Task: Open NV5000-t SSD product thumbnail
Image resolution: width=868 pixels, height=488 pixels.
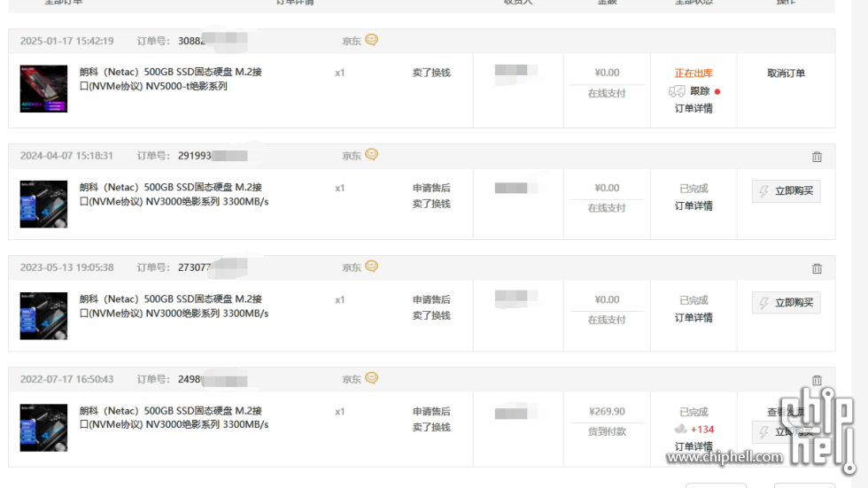Action: point(43,89)
